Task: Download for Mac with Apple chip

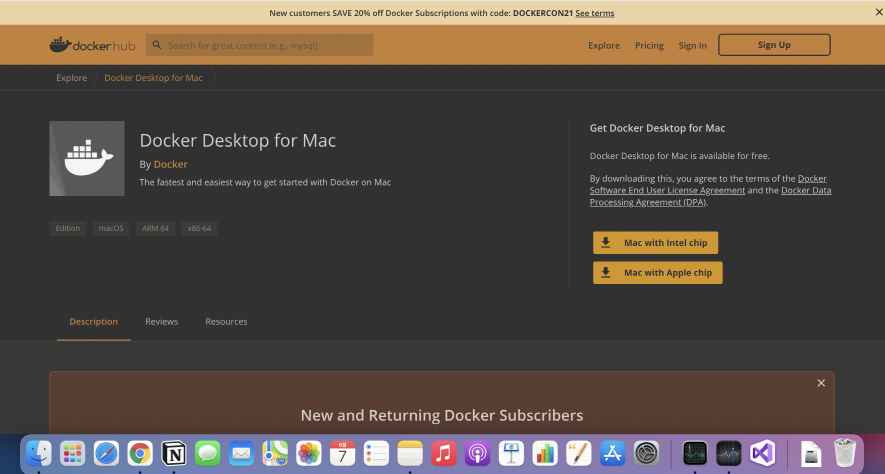Action: (x=658, y=273)
